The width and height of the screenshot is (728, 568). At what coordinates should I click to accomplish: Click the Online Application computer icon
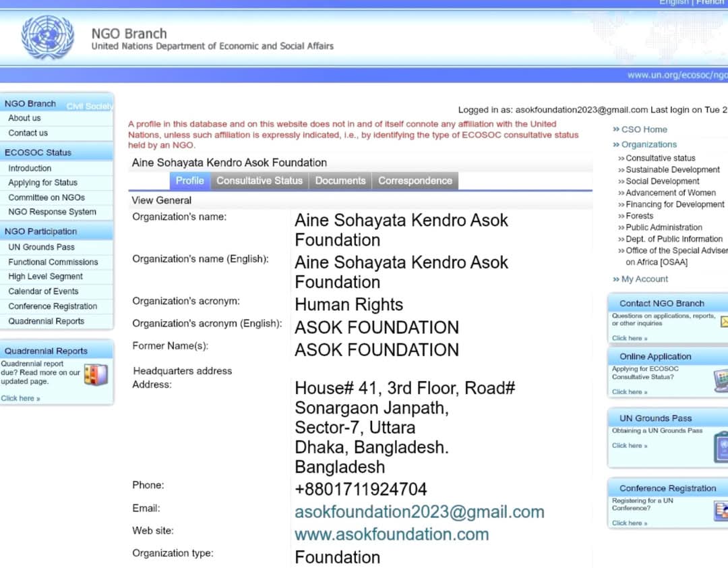(720, 381)
